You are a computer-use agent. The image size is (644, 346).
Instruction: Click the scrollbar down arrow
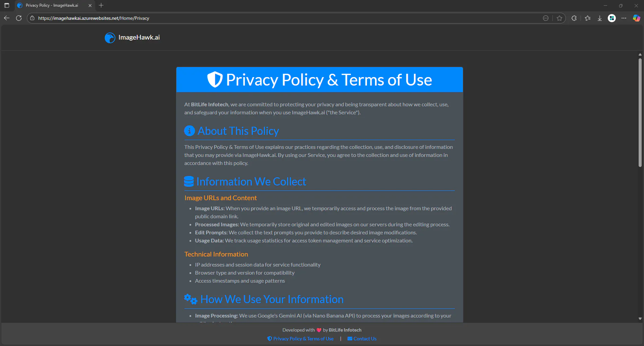(640, 319)
